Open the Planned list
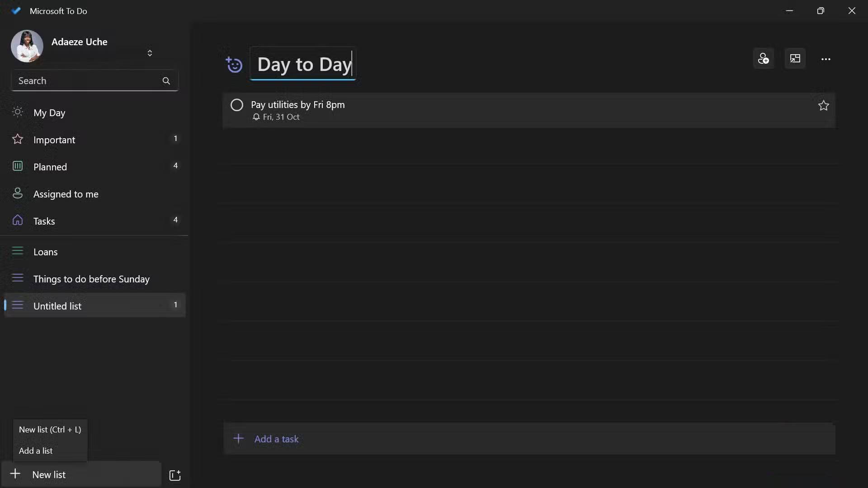The width and height of the screenshot is (868, 488). [x=51, y=167]
